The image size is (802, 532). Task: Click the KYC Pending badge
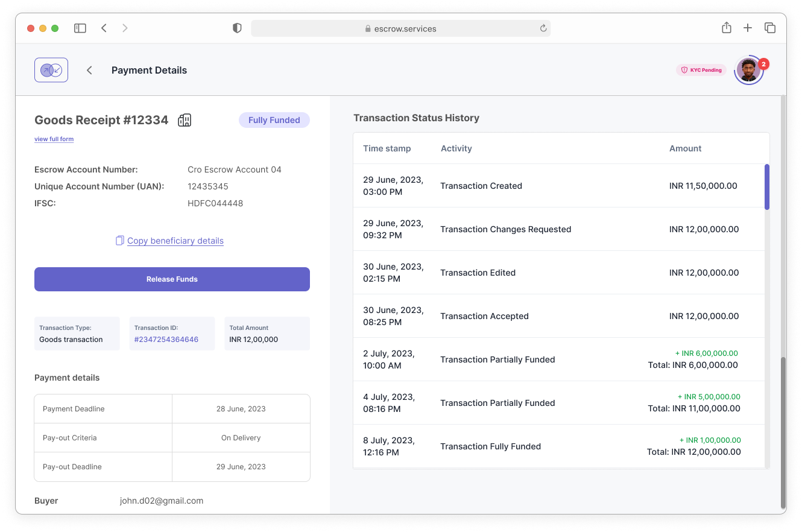click(701, 70)
